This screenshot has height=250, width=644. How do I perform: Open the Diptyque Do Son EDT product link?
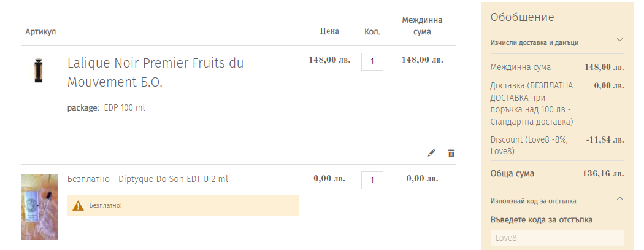click(x=173, y=179)
